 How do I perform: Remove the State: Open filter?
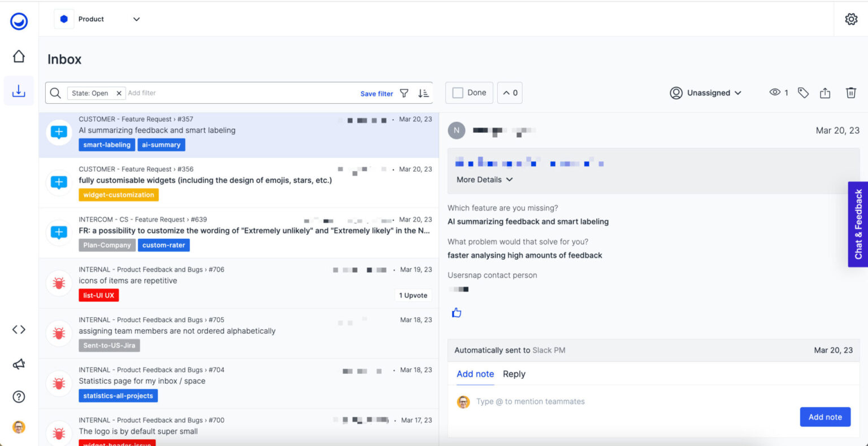119,94
